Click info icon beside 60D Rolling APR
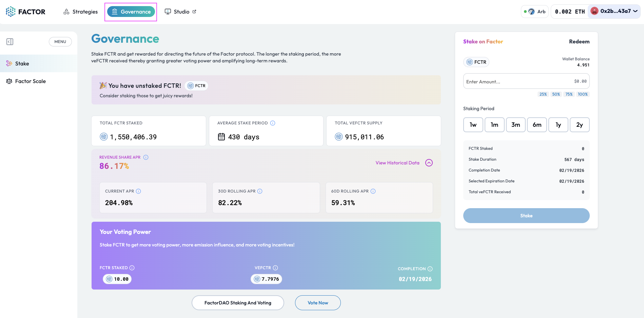The image size is (644, 318). [x=373, y=191]
